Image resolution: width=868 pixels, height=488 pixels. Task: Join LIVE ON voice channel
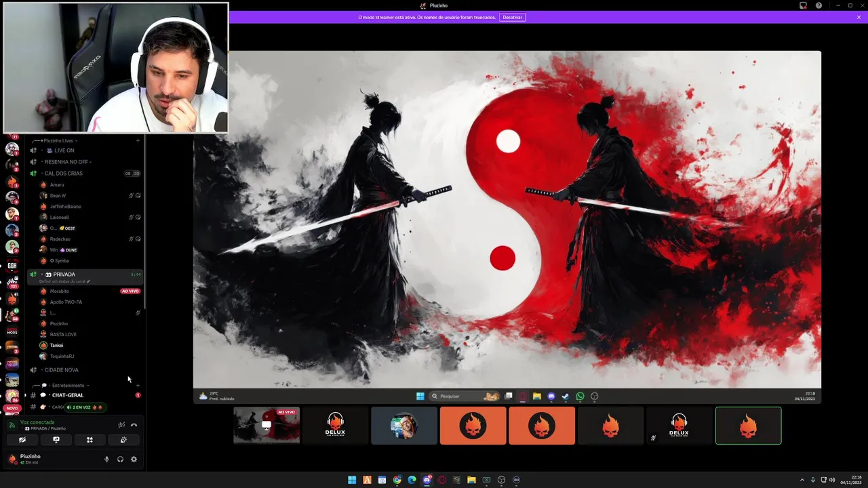coord(85,150)
